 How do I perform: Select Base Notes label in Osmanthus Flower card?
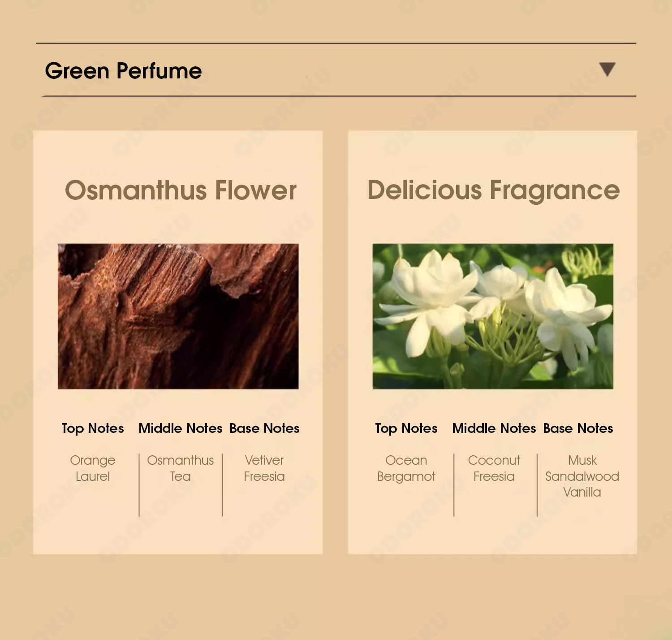click(264, 428)
